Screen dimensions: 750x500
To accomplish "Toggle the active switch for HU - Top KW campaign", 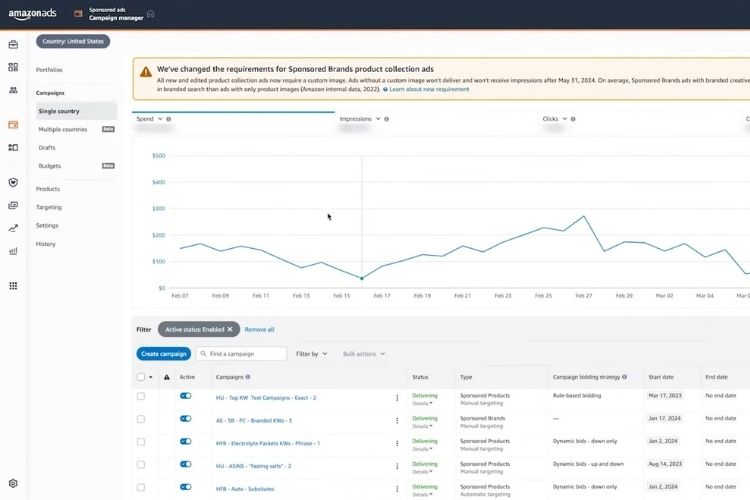I will (186, 396).
